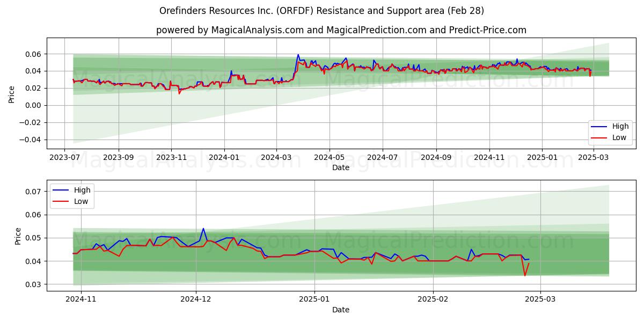Click the '2023-09' date label on the top chart axis
The width and height of the screenshot is (644, 322).
pos(118,158)
